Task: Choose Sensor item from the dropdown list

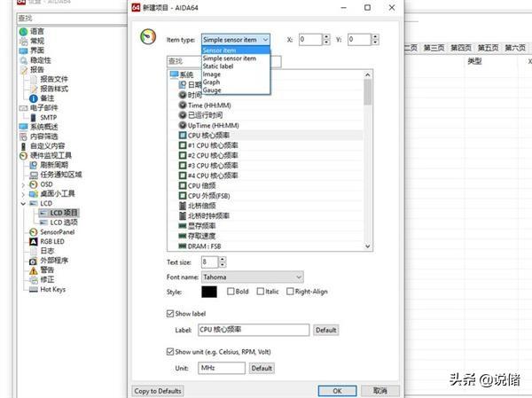Action: (236, 51)
